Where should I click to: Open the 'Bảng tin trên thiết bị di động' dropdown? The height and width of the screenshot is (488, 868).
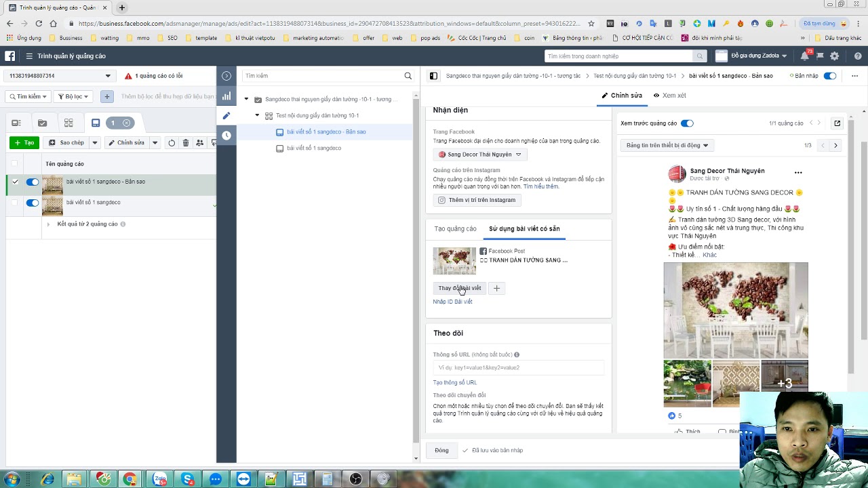click(667, 145)
